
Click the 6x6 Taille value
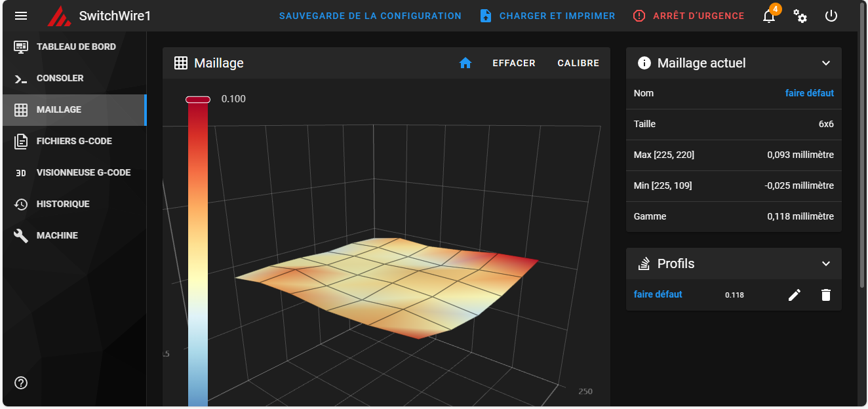pyautogui.click(x=826, y=124)
